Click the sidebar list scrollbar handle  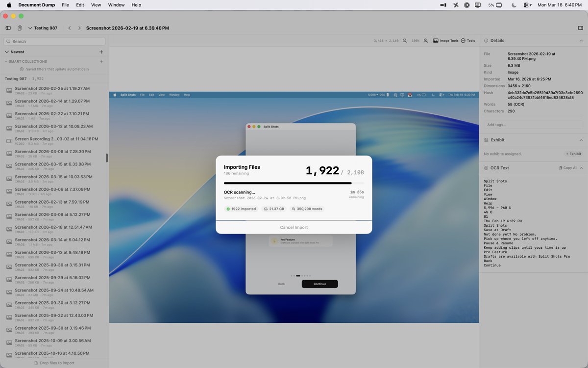click(x=107, y=158)
